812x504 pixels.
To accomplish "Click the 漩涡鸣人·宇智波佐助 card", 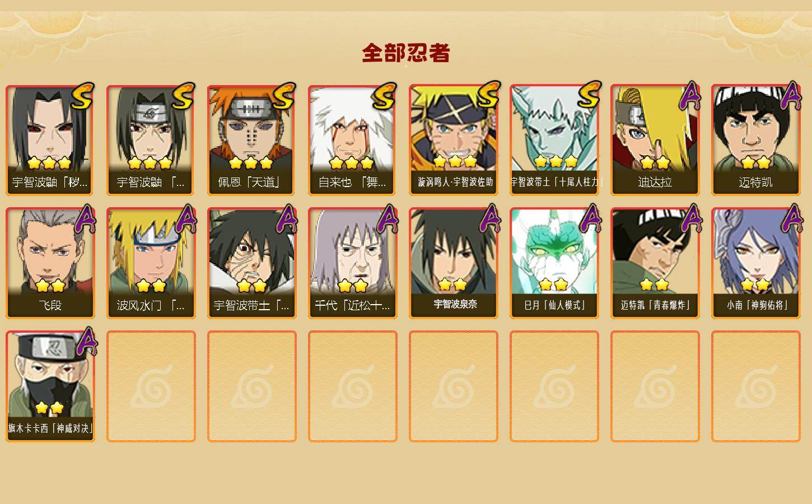I will click(453, 140).
